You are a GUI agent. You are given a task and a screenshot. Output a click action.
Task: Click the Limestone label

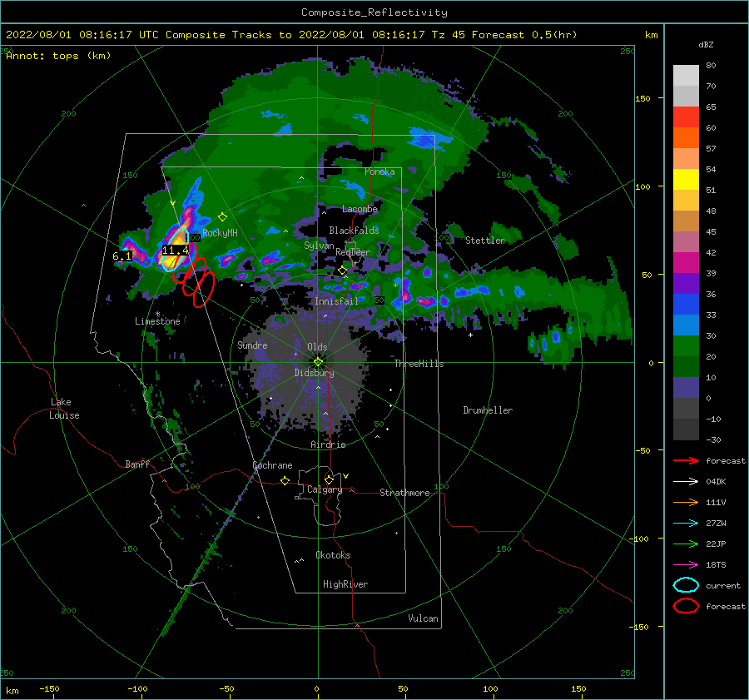point(157,321)
